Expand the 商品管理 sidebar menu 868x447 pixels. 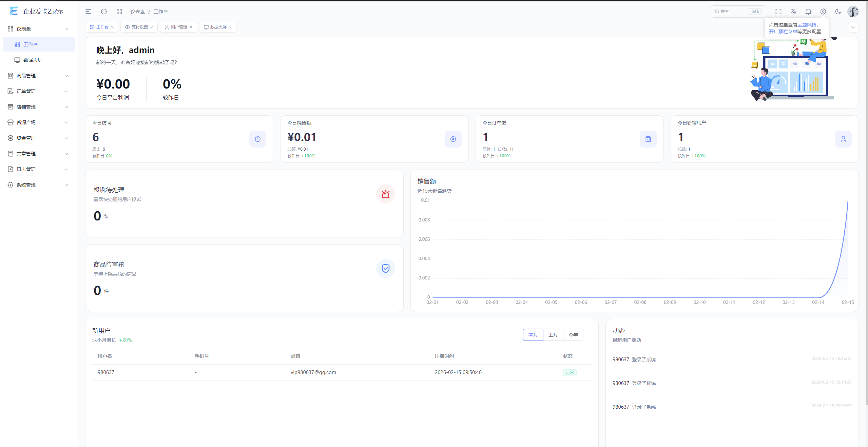point(39,76)
